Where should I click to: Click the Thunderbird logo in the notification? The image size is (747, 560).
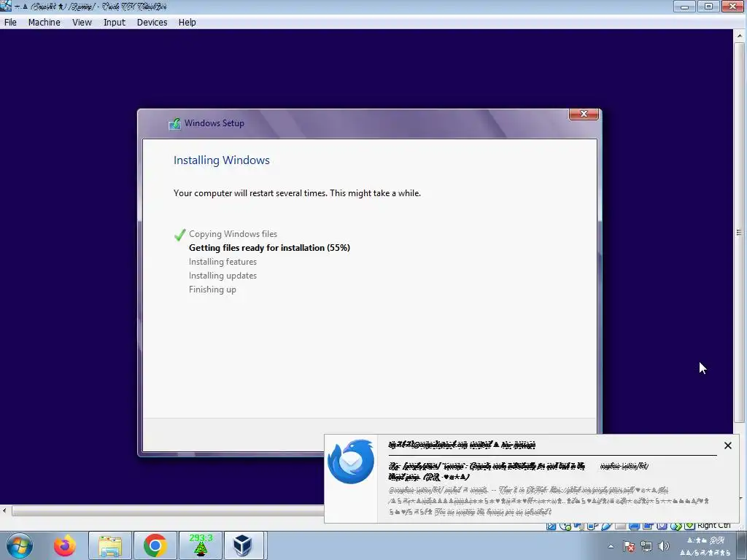point(351,462)
